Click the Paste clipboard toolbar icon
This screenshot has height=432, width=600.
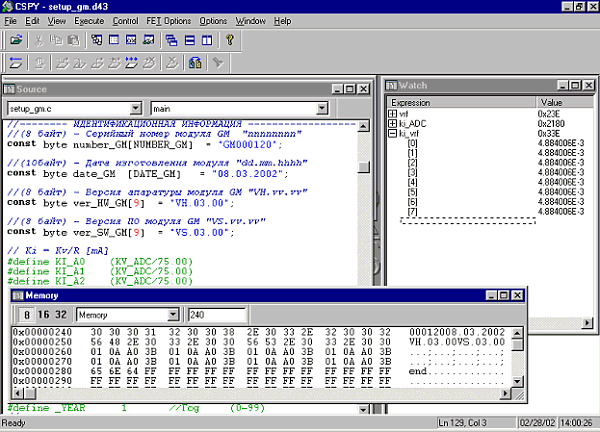click(x=73, y=40)
